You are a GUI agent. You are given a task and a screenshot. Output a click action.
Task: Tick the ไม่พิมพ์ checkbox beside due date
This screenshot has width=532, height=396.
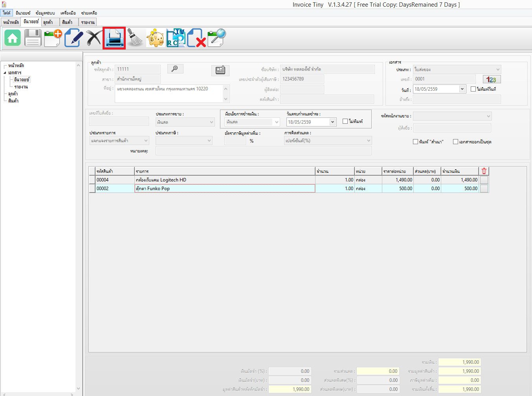pyautogui.click(x=345, y=121)
